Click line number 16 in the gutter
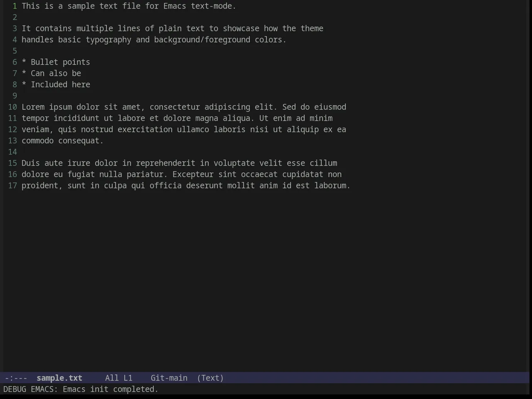 (x=12, y=174)
